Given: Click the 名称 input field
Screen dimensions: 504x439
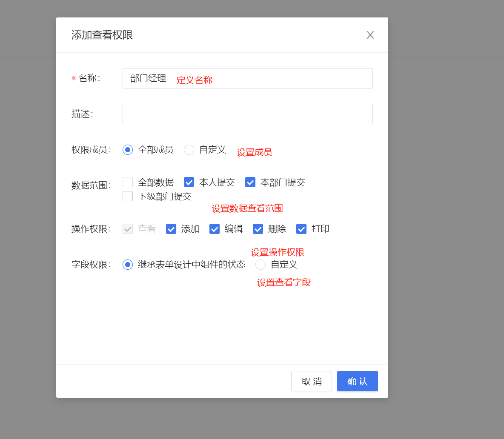Looking at the screenshot, I should point(247,78).
